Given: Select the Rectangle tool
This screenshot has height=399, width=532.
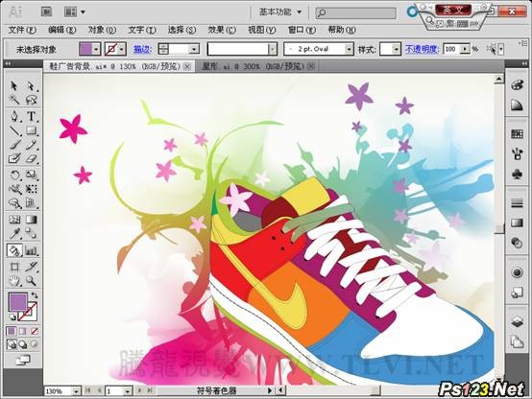Looking at the screenshot, I should point(32,130).
